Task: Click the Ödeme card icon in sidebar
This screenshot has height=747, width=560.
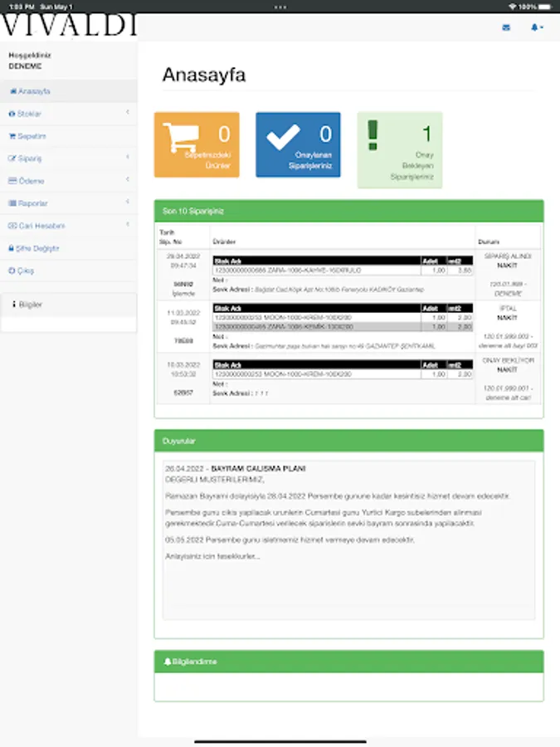Action: (12, 181)
